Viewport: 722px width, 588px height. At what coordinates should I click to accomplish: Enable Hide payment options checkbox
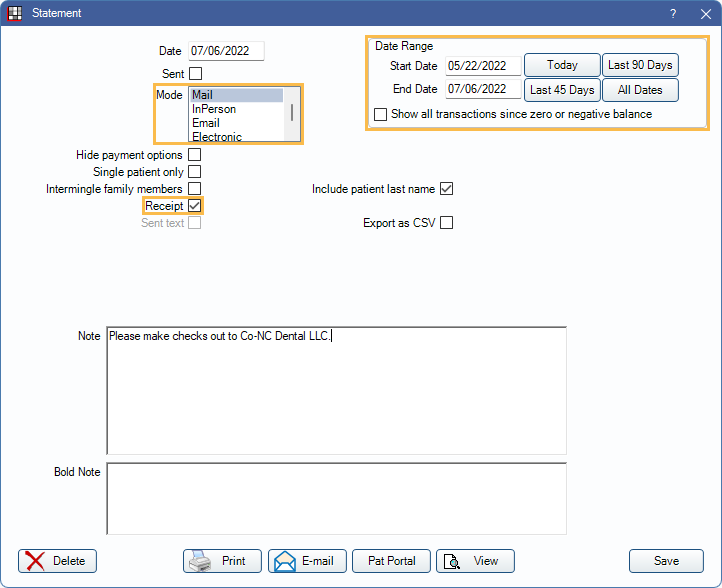pos(195,155)
